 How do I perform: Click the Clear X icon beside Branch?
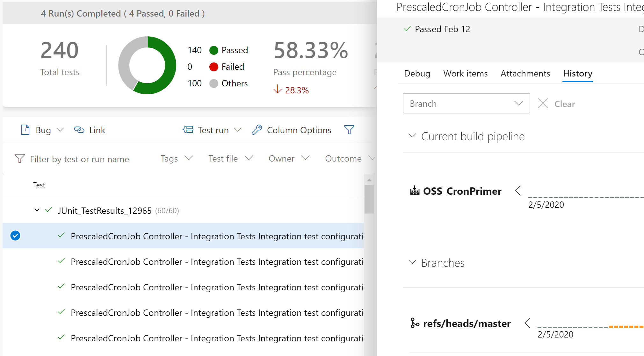(543, 104)
